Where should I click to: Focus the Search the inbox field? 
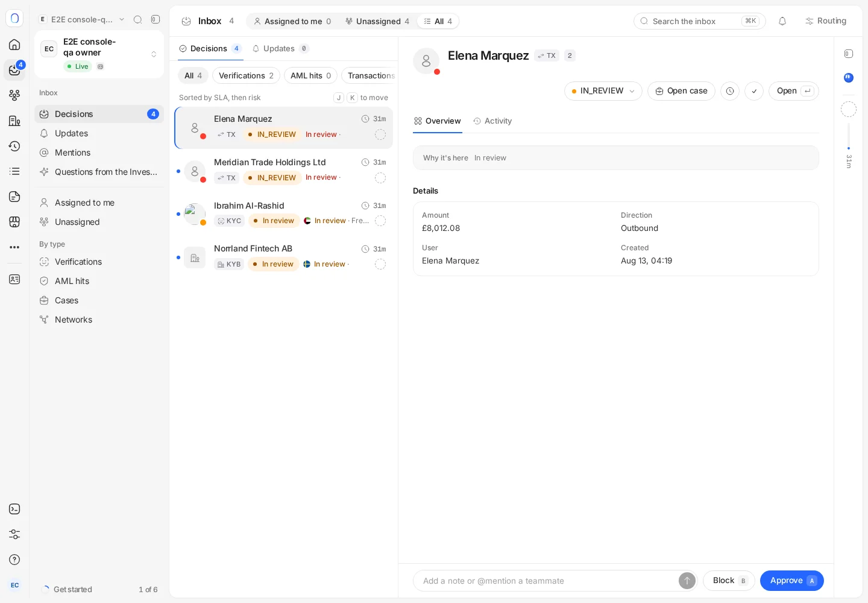[700, 21]
